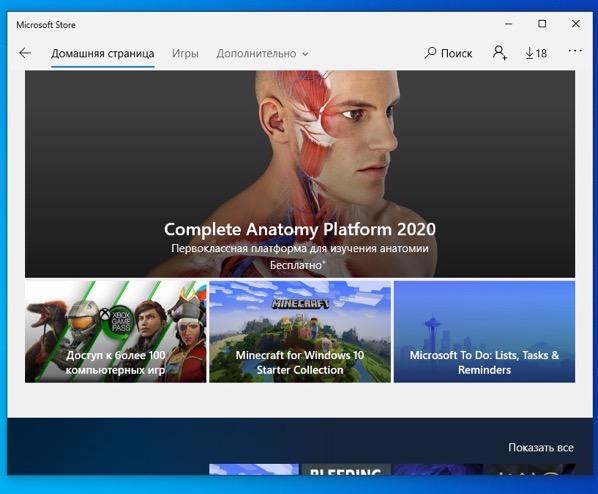Open the Complete Anatomy Platform 2020 banner

point(300,174)
